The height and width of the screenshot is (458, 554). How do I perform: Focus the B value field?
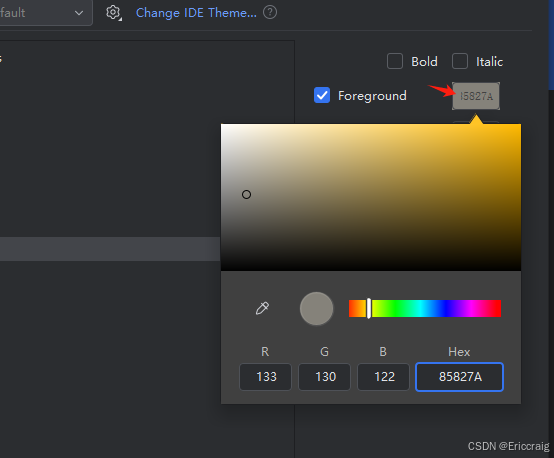click(x=383, y=377)
